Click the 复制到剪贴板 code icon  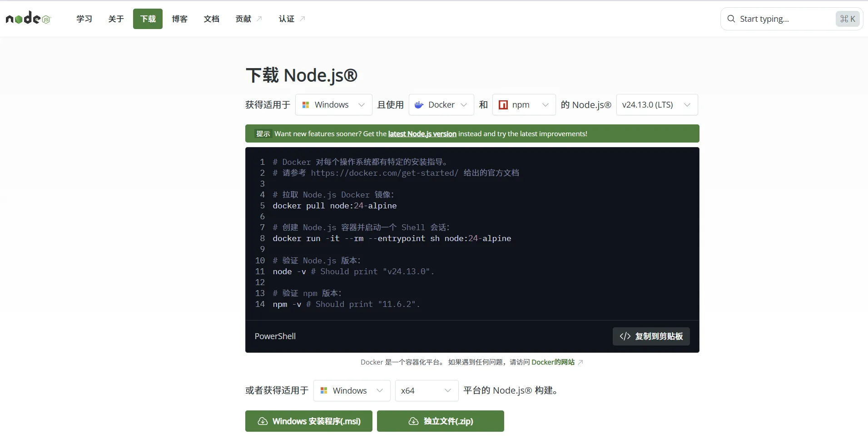625,336
